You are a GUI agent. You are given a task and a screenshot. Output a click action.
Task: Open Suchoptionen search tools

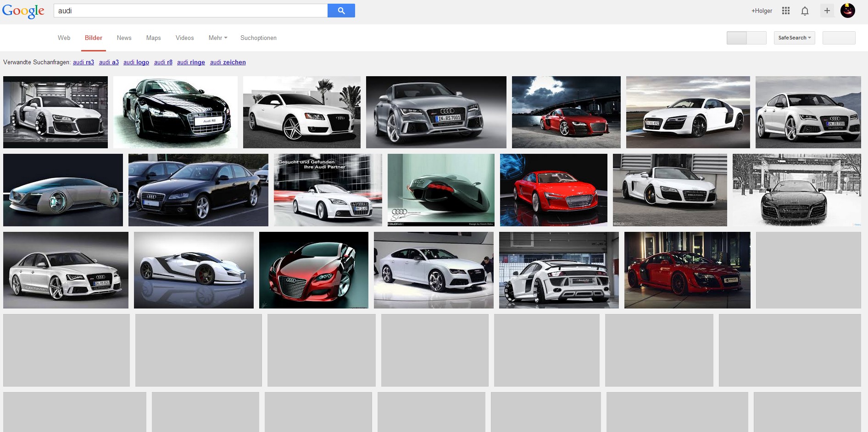tap(258, 38)
